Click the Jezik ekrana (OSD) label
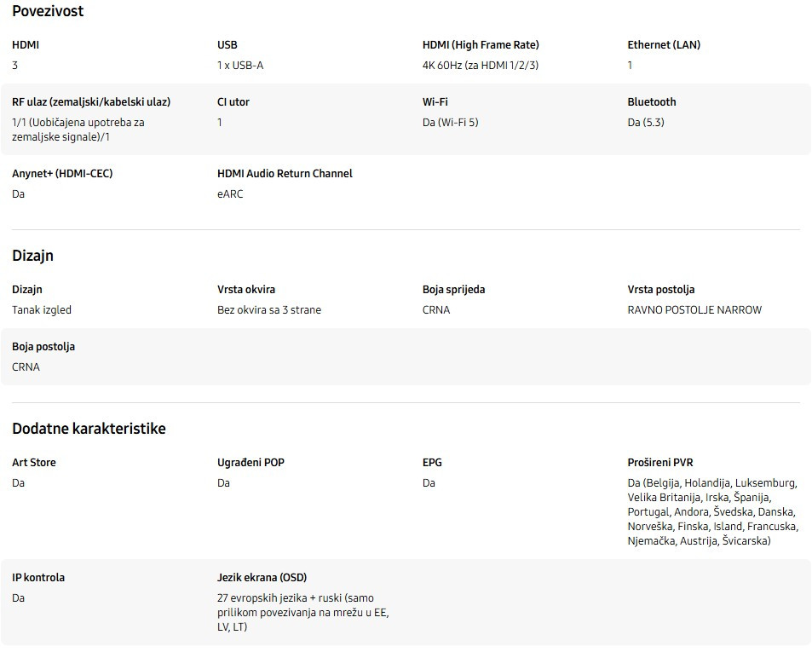Image resolution: width=812 pixels, height=652 pixels. point(262,578)
